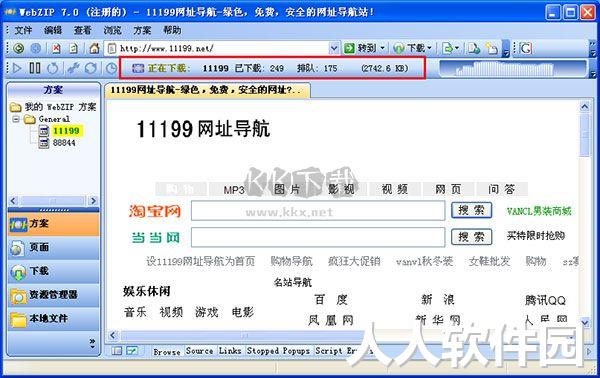This screenshot has height=378, width=600.
Task: Open dropdown beside green arrow page icon
Action: [457, 48]
